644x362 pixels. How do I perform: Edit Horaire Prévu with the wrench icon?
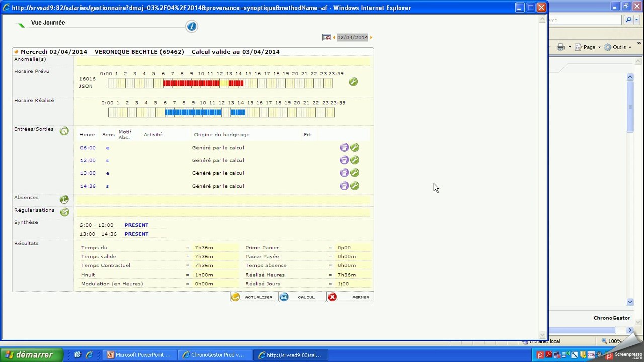click(x=353, y=82)
